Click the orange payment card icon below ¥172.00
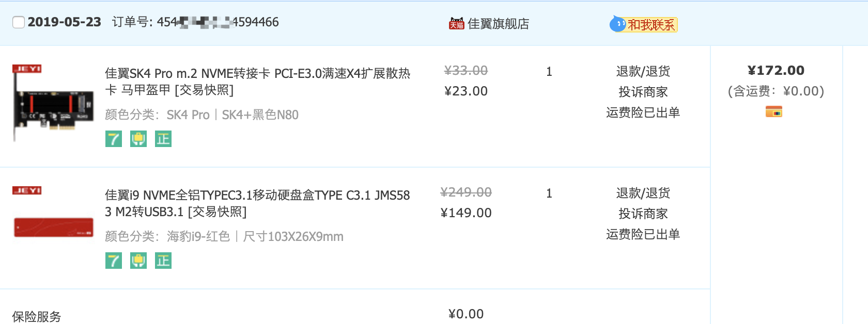The image size is (868, 324). [774, 111]
